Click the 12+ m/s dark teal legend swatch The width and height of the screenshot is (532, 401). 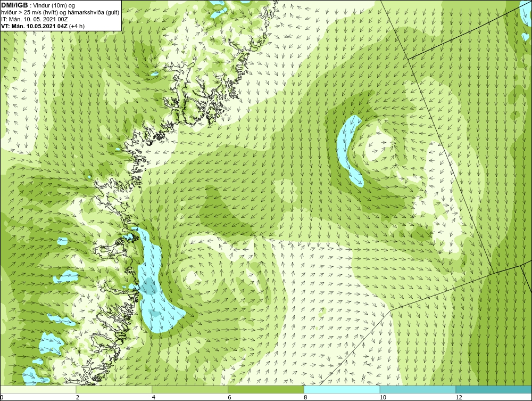[x=494, y=389]
